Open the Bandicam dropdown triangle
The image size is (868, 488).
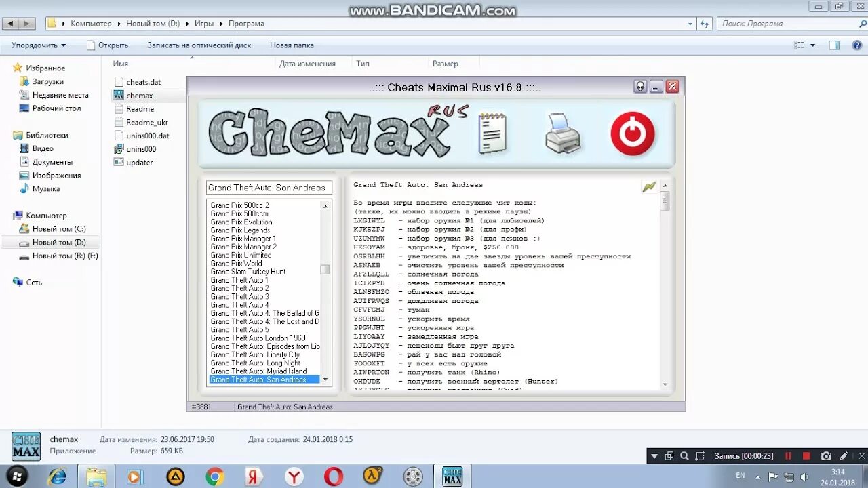(654, 457)
